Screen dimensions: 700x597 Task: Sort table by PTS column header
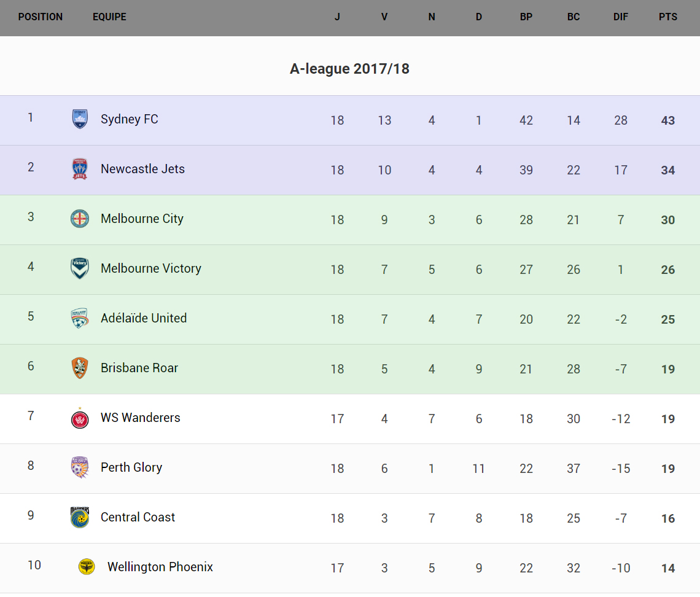668,17
